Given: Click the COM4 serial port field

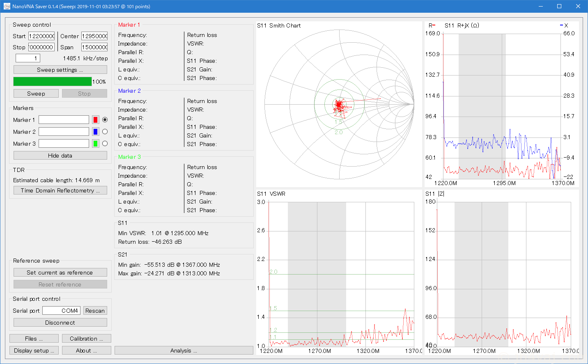Looking at the screenshot, I should (61, 311).
